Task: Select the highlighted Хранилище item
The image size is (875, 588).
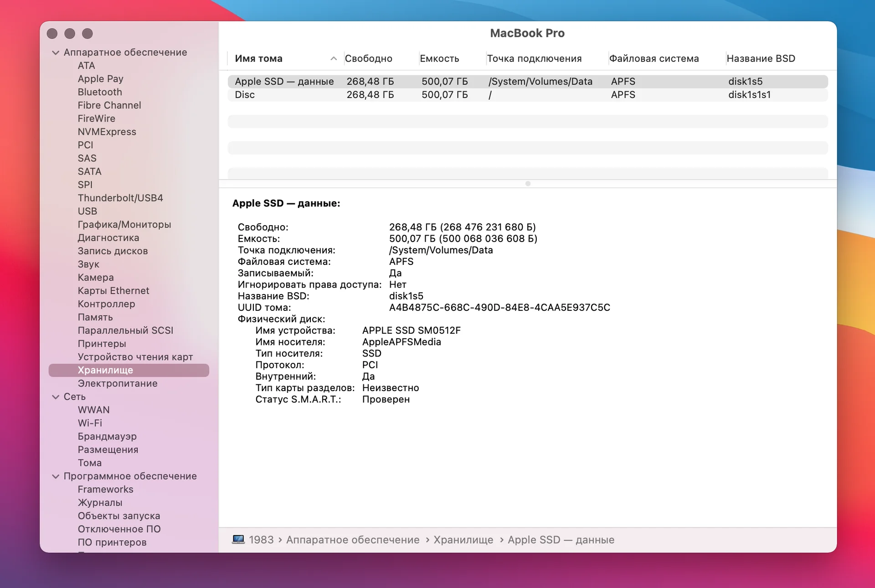Action: coord(129,370)
